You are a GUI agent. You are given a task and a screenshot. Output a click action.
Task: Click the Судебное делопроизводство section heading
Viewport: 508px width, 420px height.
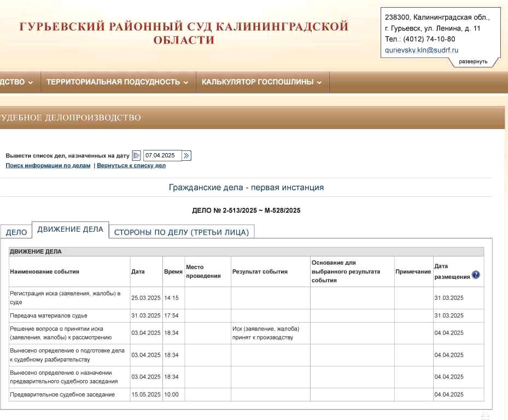click(71, 118)
